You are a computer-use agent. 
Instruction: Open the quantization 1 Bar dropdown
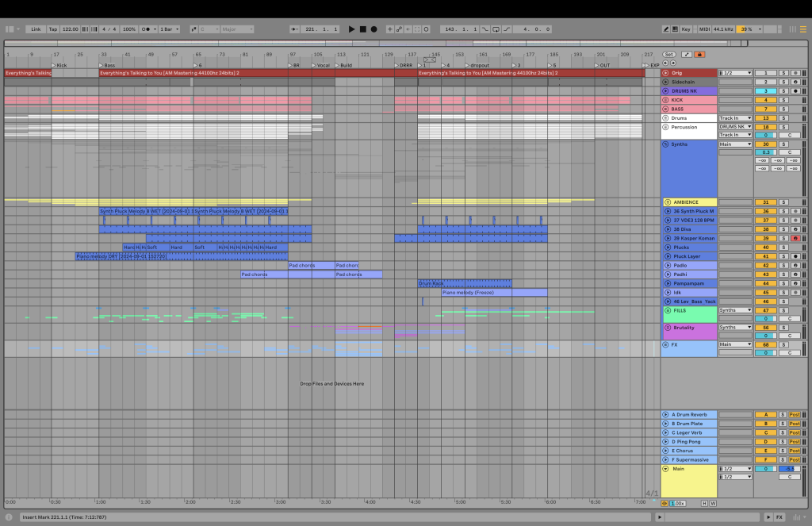[170, 29]
